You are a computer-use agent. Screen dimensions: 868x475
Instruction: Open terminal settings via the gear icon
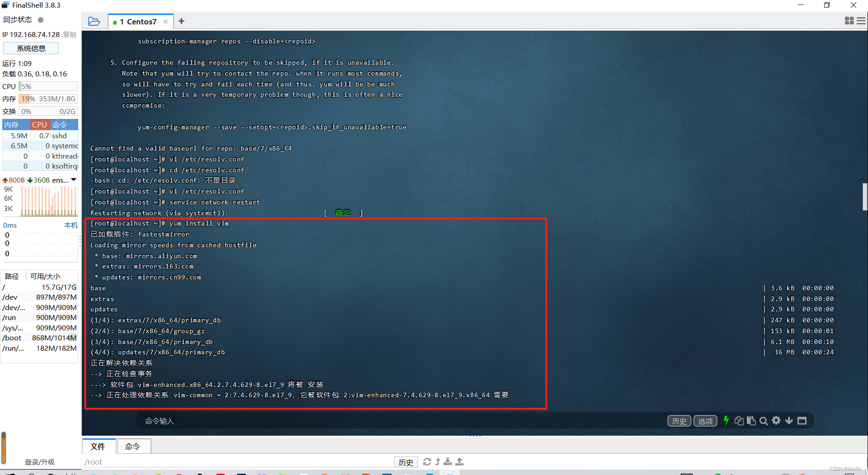776,421
